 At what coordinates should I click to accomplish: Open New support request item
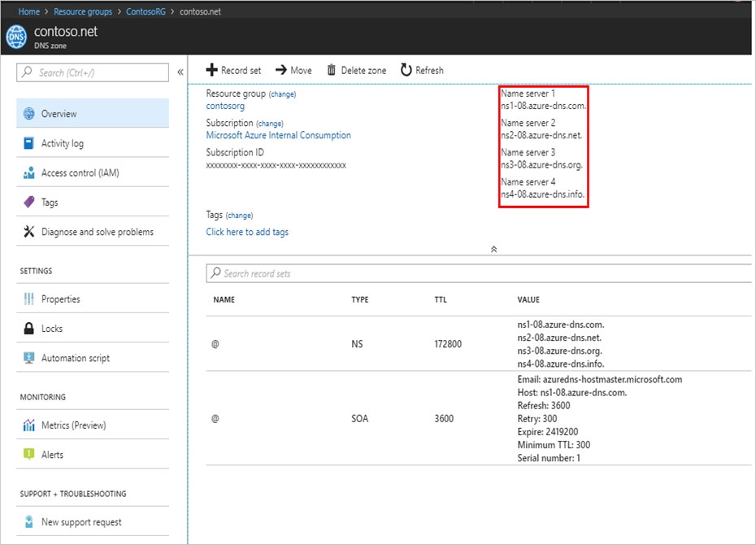point(93,522)
